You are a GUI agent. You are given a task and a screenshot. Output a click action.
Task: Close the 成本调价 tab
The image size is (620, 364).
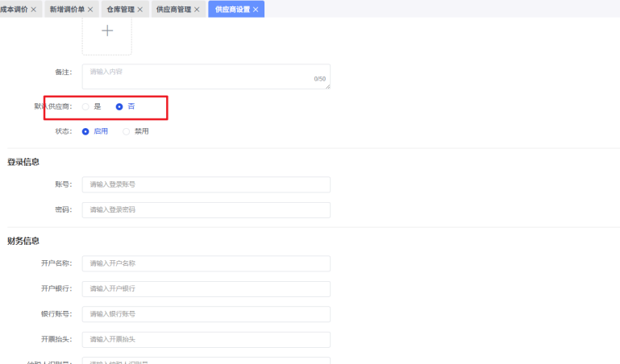[x=34, y=10]
